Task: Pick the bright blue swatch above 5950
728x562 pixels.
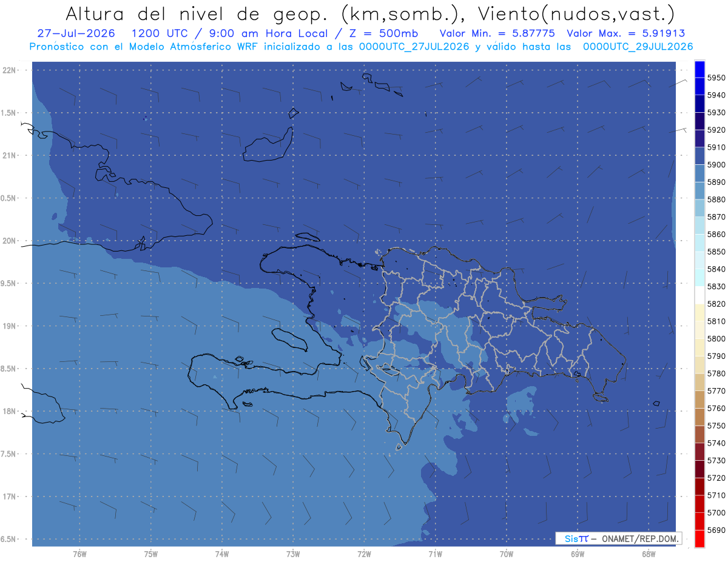Action: [x=699, y=69]
